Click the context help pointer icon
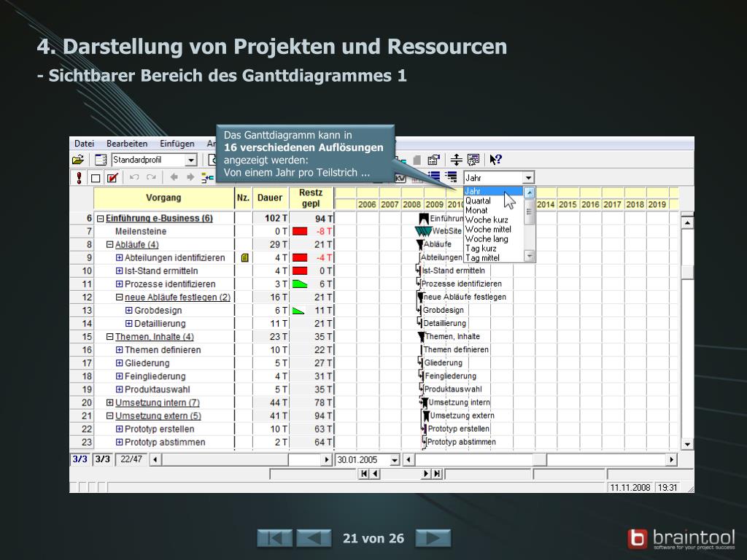Viewport: 747px width, 560px height. point(495,160)
